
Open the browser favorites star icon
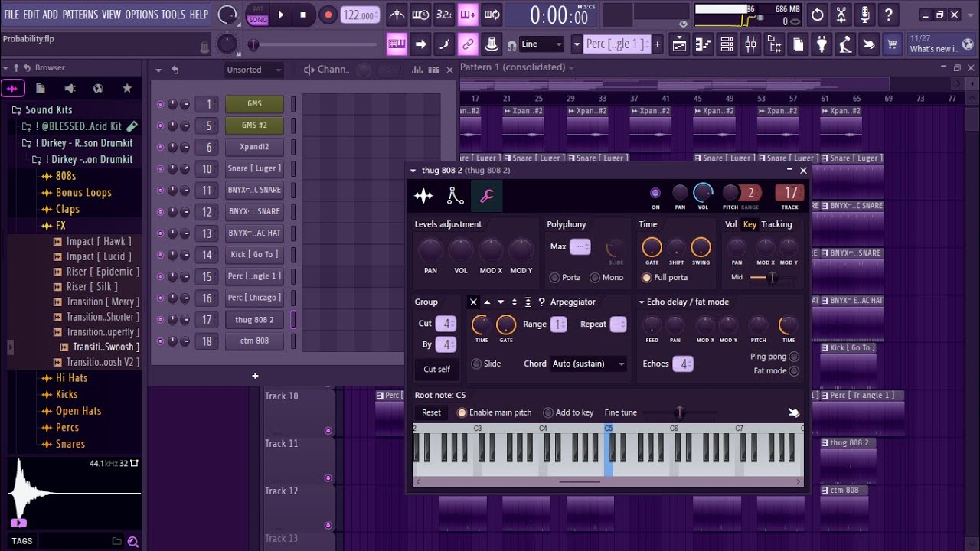pyautogui.click(x=127, y=89)
